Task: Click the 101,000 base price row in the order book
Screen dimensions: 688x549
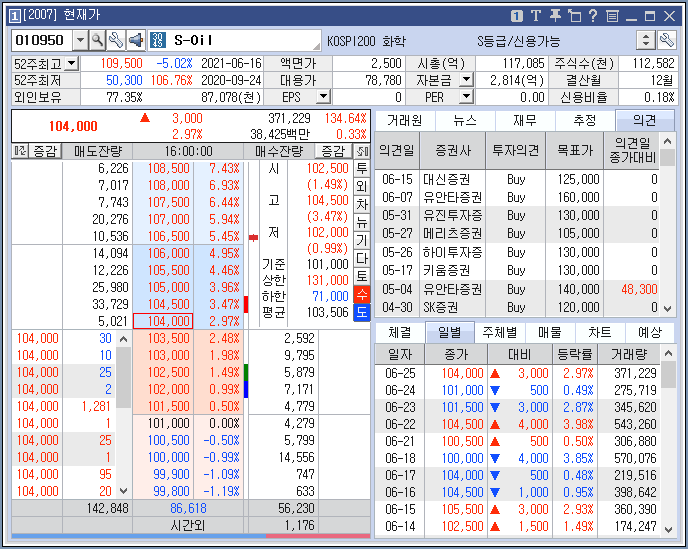Action: pyautogui.click(x=163, y=423)
